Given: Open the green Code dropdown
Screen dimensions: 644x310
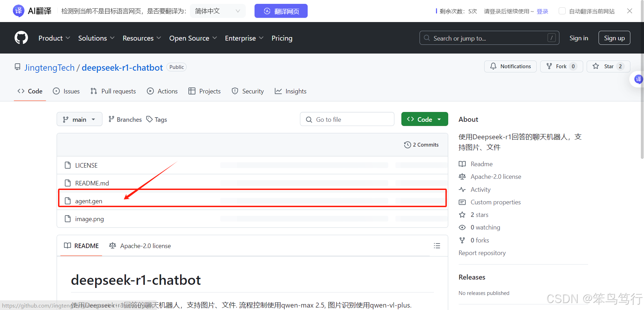Looking at the screenshot, I should tap(424, 119).
